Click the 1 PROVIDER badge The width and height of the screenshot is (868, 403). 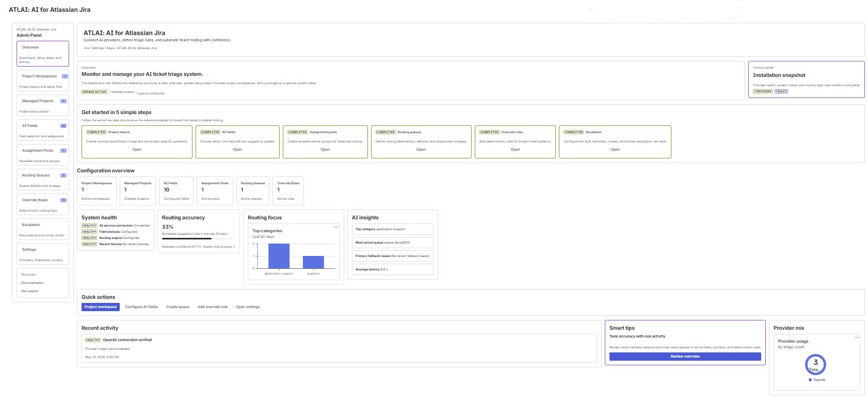point(763,91)
